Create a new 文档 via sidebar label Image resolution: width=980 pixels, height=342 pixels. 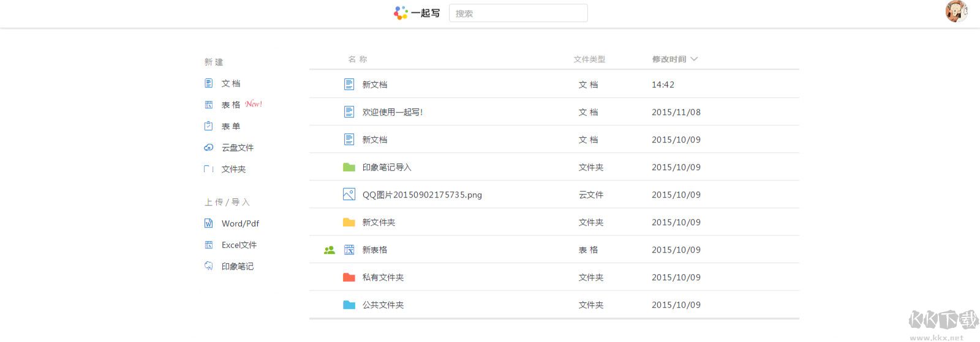[231, 83]
